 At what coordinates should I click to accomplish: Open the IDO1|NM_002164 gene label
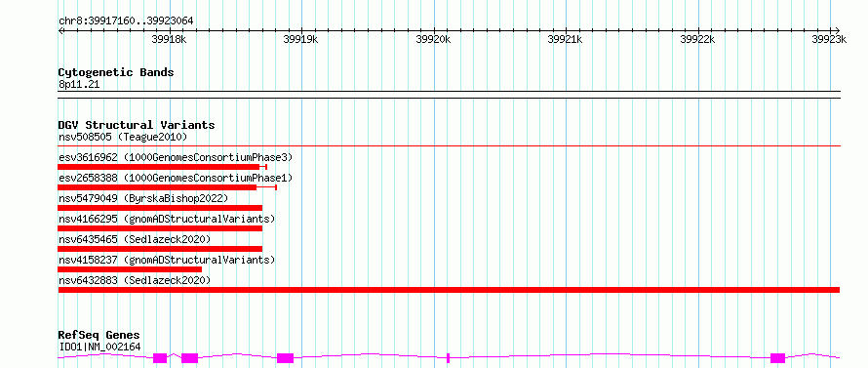99,347
